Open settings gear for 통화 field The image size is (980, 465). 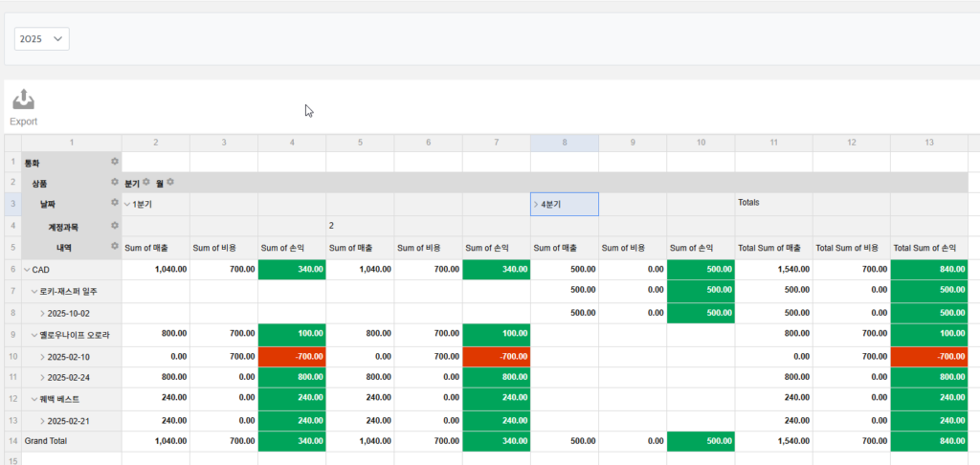pos(115,162)
